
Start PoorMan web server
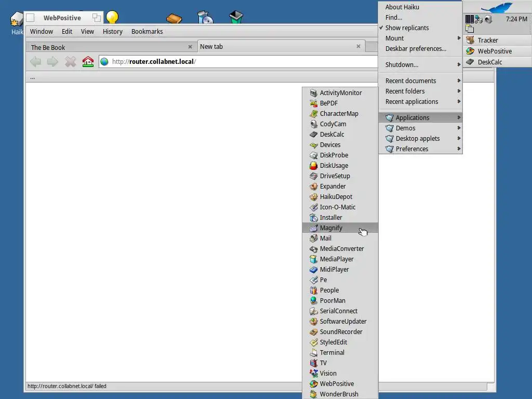click(340, 301)
